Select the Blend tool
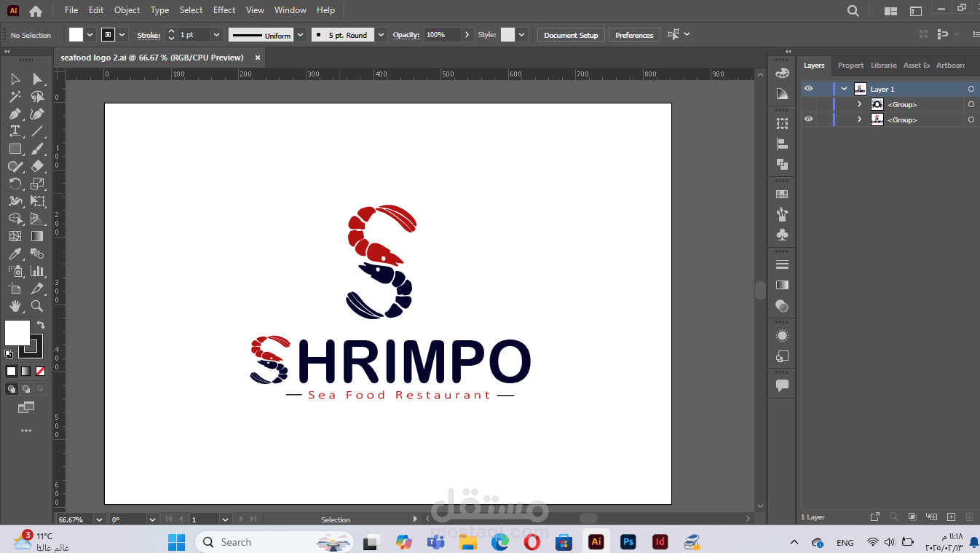 click(38, 254)
